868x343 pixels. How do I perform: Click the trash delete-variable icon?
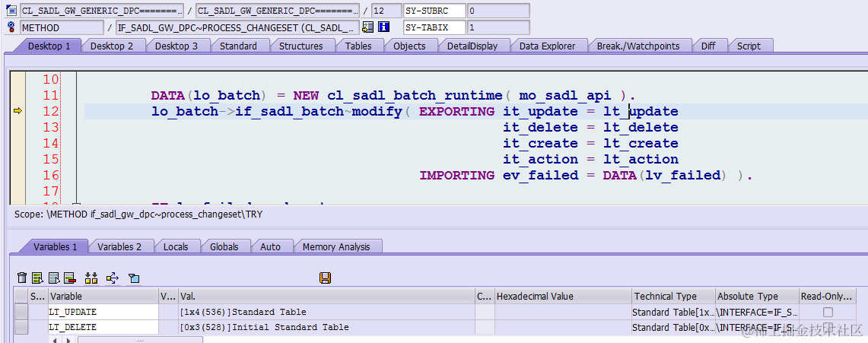tap(21, 278)
